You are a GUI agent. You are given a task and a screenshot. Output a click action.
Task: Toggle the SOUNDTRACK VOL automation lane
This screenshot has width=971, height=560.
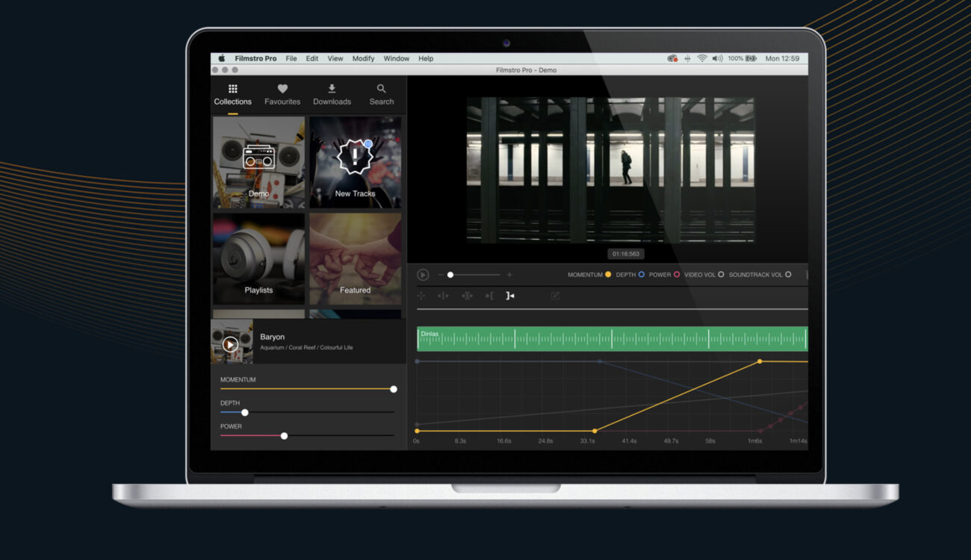point(788,275)
